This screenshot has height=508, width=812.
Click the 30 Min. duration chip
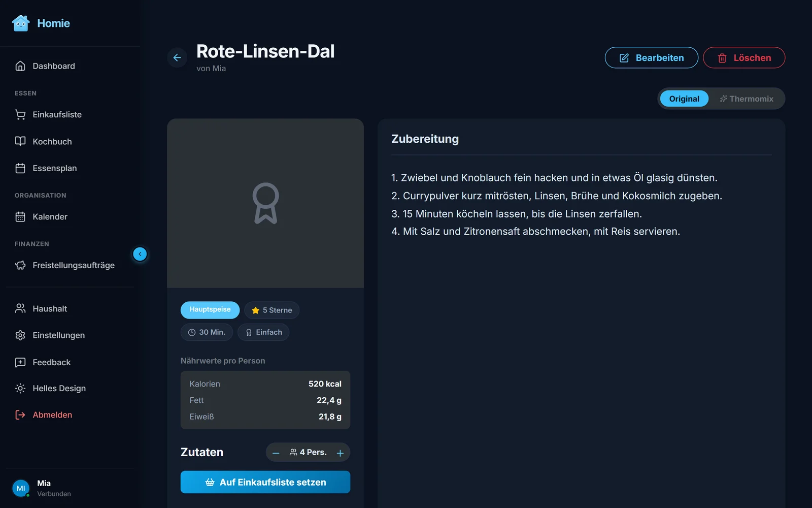point(207,332)
